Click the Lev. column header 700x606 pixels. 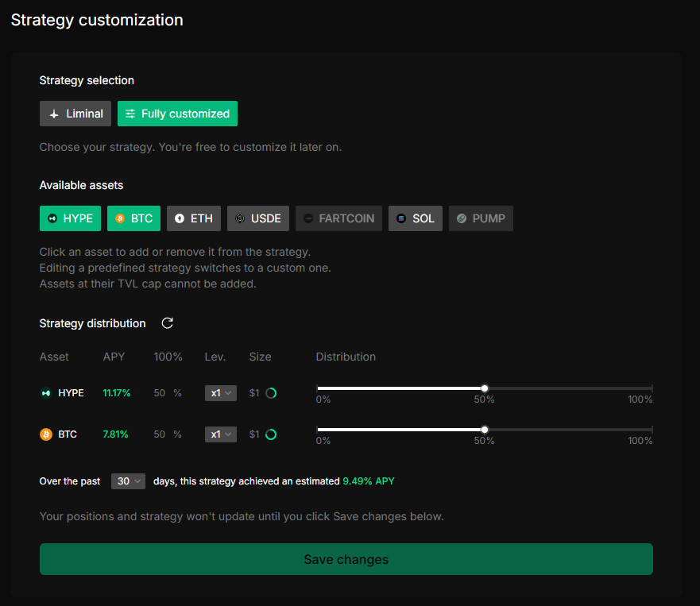click(x=215, y=357)
